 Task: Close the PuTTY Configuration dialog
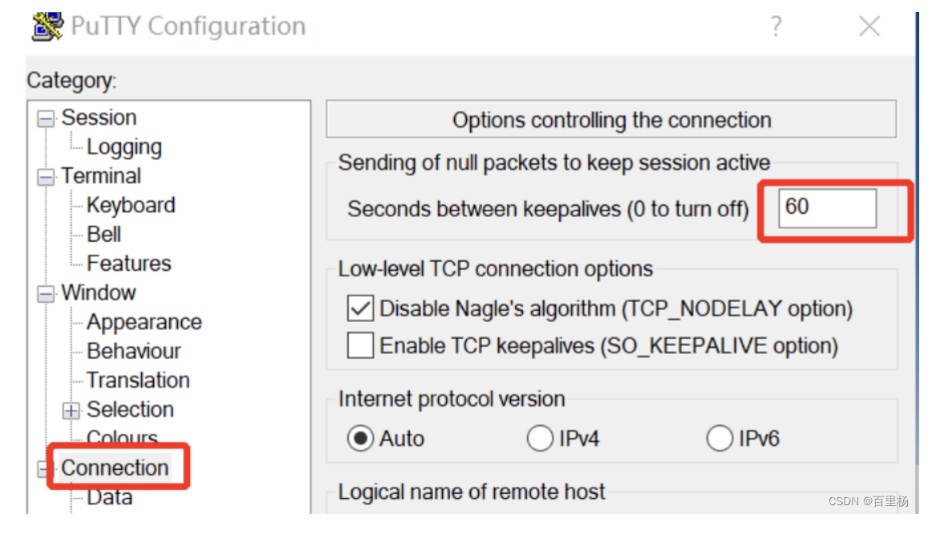(x=869, y=27)
